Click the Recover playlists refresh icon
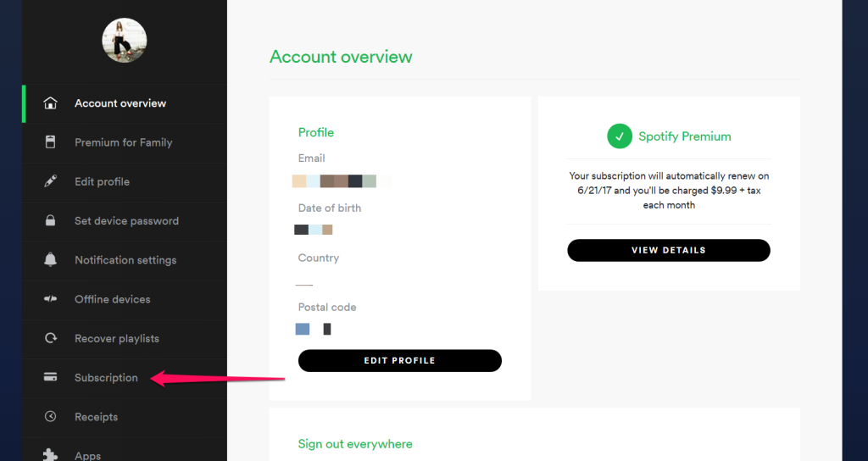This screenshot has height=461, width=868. click(x=51, y=339)
